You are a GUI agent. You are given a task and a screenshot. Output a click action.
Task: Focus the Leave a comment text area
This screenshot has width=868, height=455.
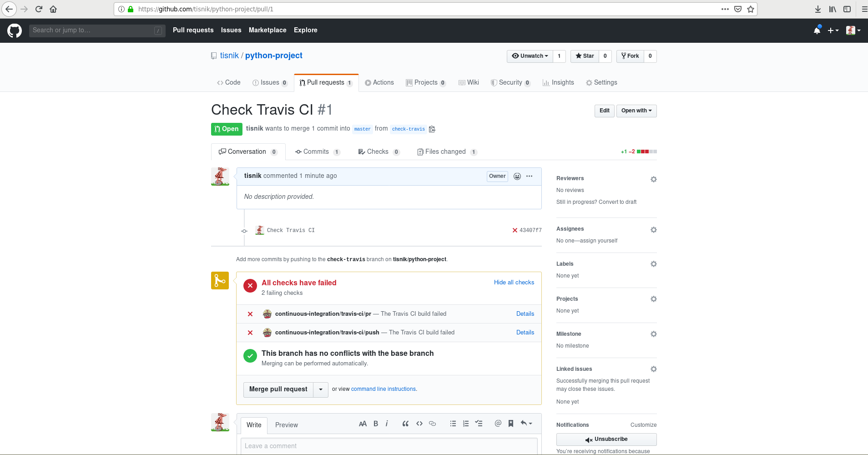pos(389,446)
